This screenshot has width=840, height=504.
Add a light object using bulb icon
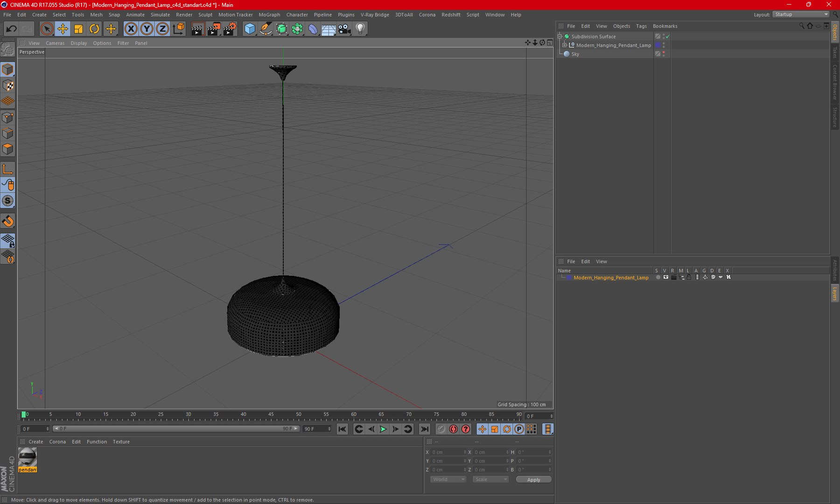[x=360, y=29]
